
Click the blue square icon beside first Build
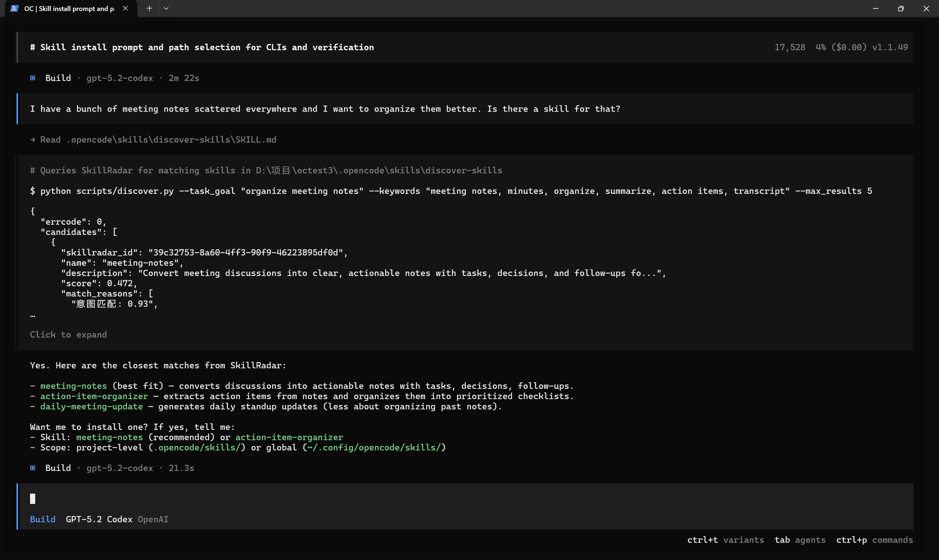pos(33,78)
